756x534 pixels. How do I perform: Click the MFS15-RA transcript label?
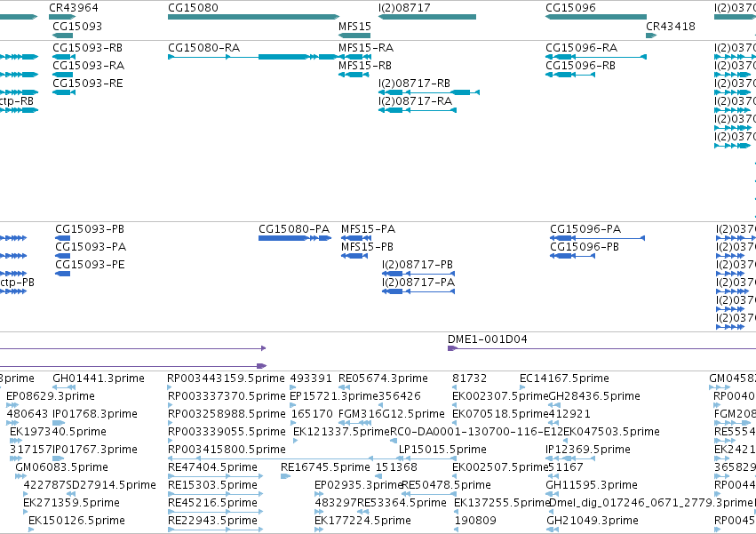point(366,48)
